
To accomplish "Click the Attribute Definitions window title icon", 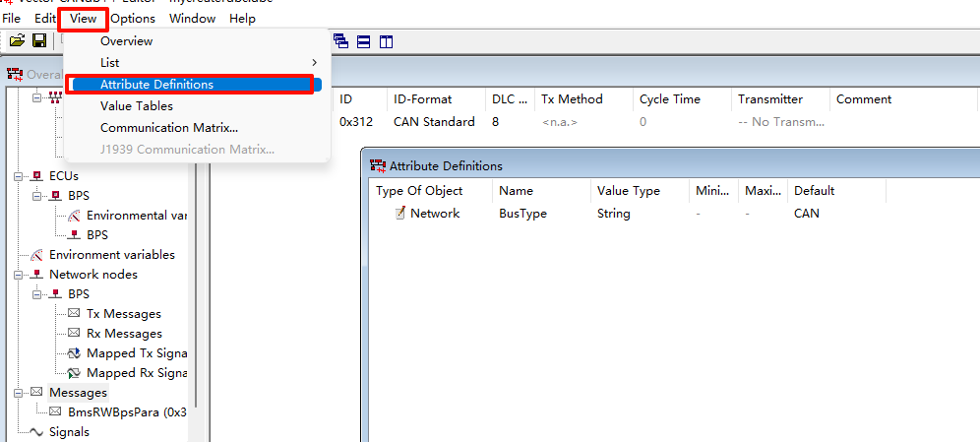I will (x=378, y=165).
